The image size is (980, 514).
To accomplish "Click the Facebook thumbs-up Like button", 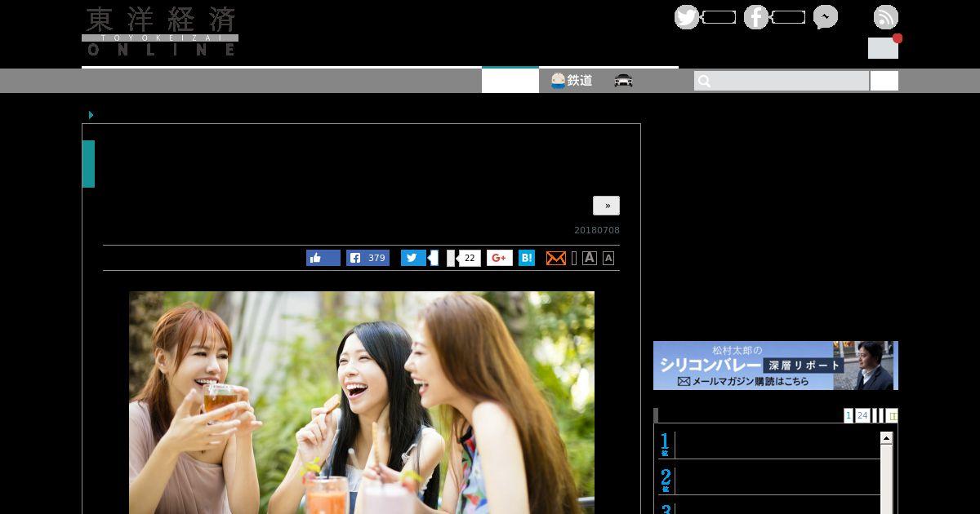I will click(x=323, y=258).
